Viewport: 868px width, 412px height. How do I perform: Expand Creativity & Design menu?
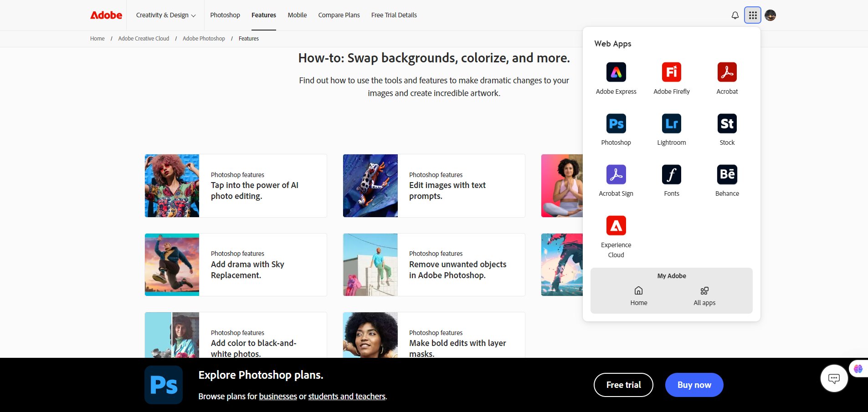click(166, 15)
